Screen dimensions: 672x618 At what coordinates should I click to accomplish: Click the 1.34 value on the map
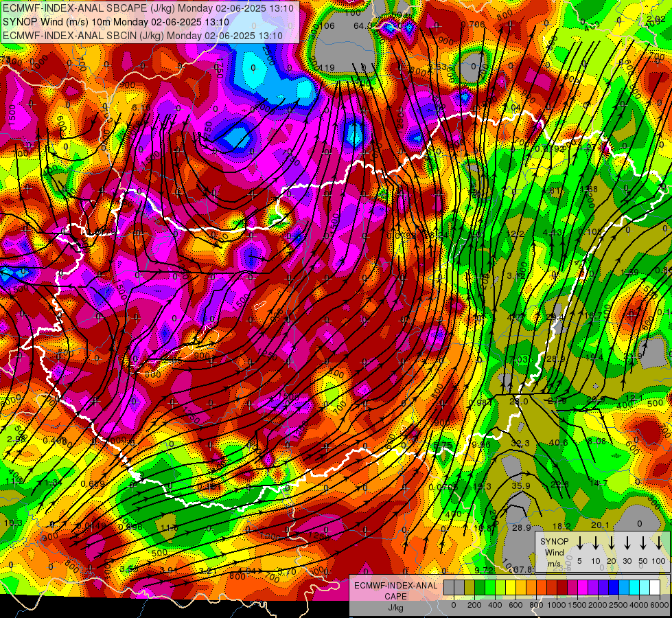[x=54, y=483]
